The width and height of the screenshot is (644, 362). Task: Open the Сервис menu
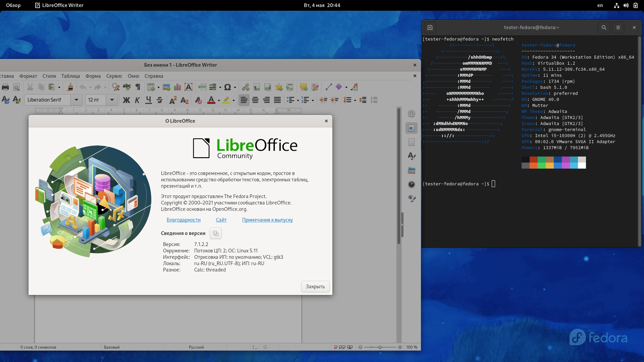pyautogui.click(x=114, y=76)
